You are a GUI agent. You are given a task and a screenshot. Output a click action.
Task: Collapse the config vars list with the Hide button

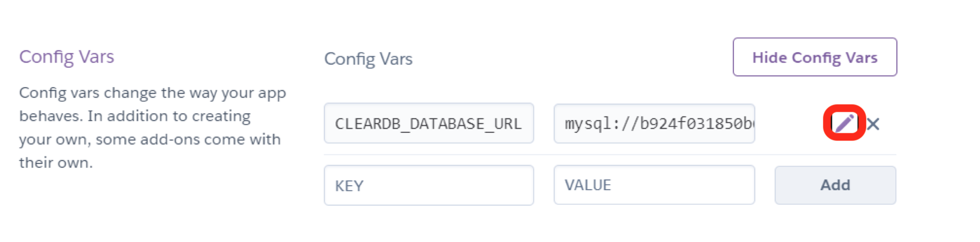click(815, 57)
